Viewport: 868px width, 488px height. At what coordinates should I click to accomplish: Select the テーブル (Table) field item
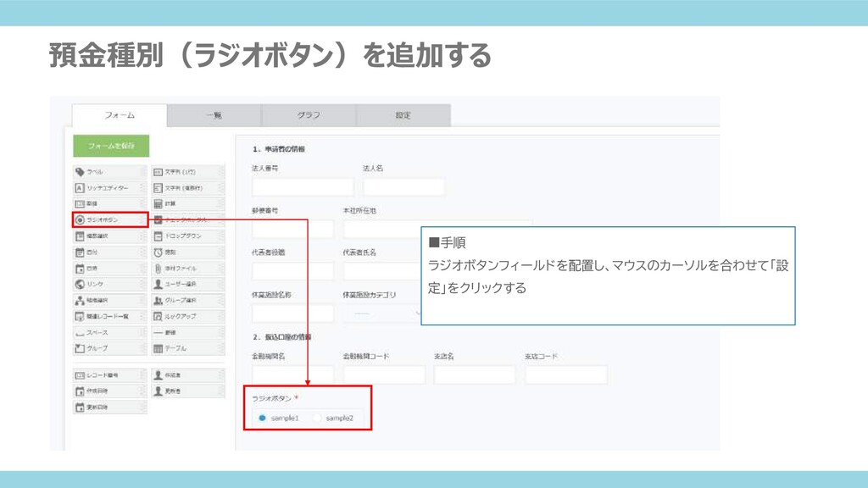(x=188, y=348)
